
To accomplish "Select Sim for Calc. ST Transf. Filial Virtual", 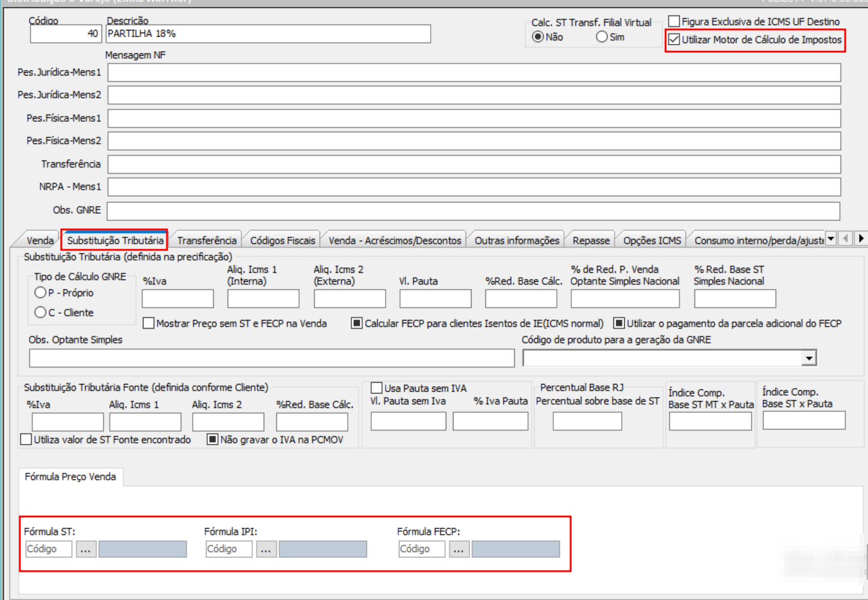I will pyautogui.click(x=602, y=37).
